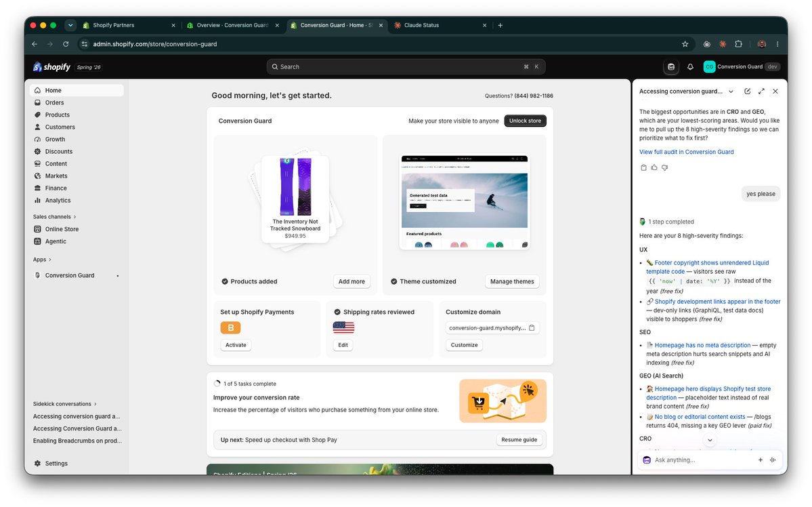Click the Shopify logo
This screenshot has height=507, width=812.
click(x=51, y=67)
